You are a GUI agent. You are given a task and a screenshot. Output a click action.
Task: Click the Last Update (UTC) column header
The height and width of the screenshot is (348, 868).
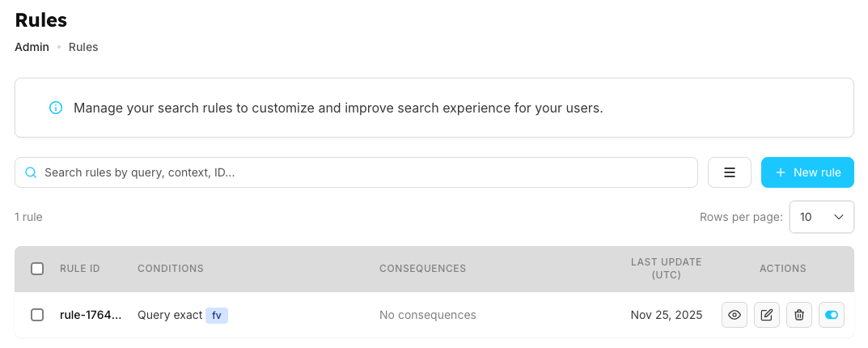click(667, 269)
